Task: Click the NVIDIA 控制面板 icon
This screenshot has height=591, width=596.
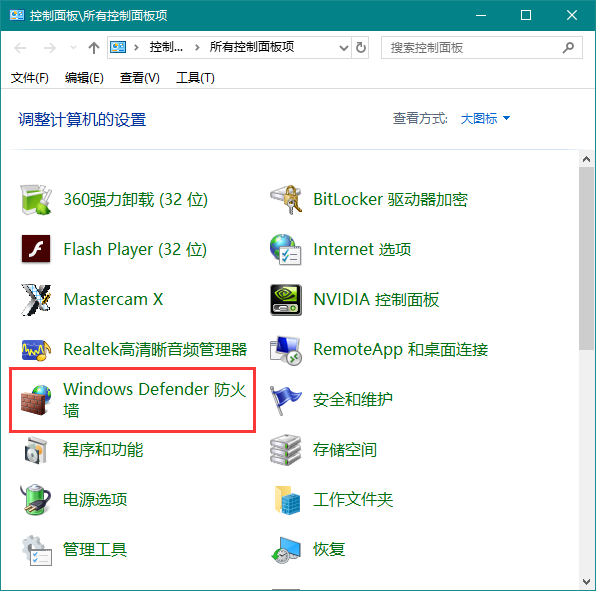Action: 286,299
